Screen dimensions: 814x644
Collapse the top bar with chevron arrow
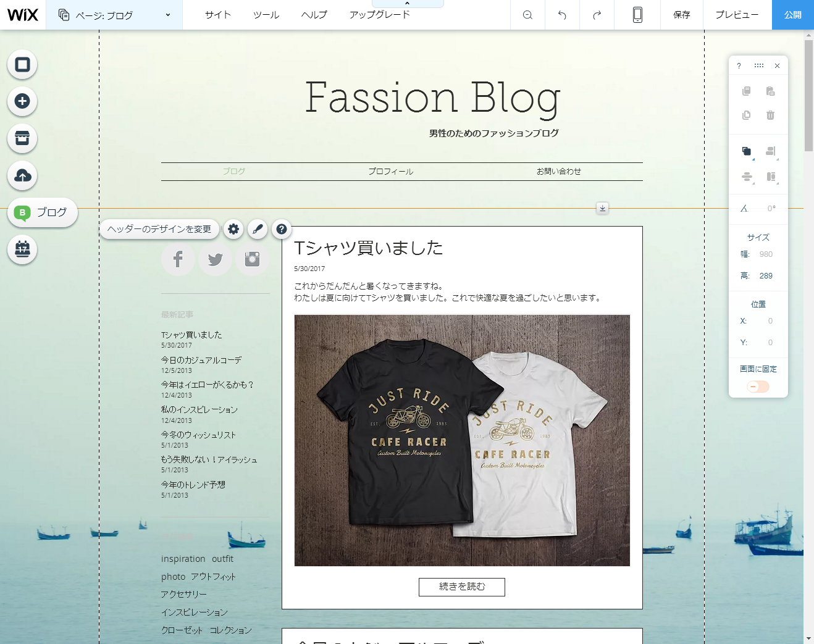tap(407, 4)
